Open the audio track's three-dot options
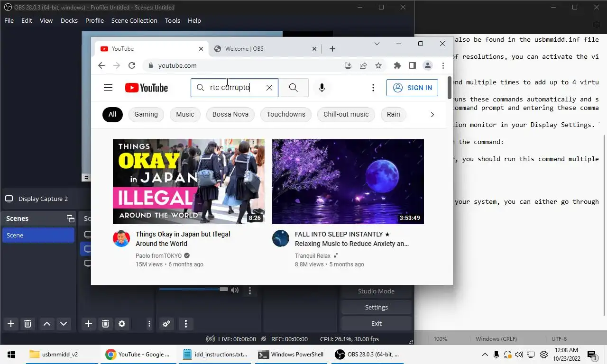The image size is (607, 364). pyautogui.click(x=250, y=290)
